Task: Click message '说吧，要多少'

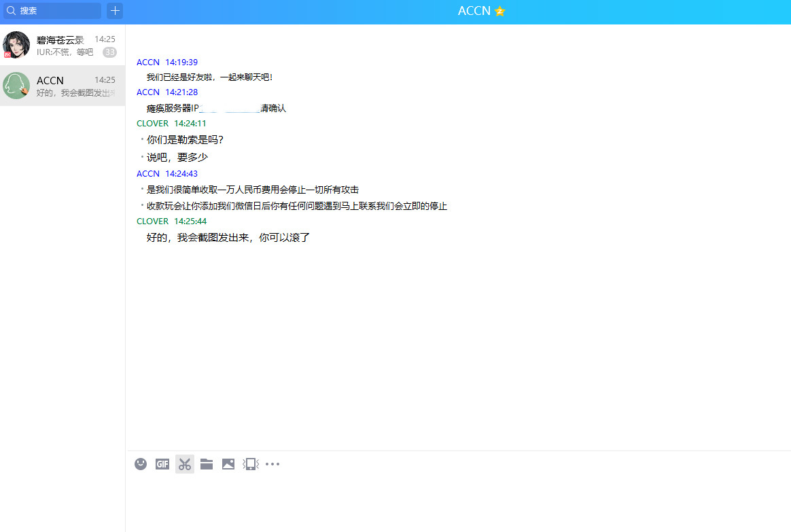Action: click(x=177, y=158)
